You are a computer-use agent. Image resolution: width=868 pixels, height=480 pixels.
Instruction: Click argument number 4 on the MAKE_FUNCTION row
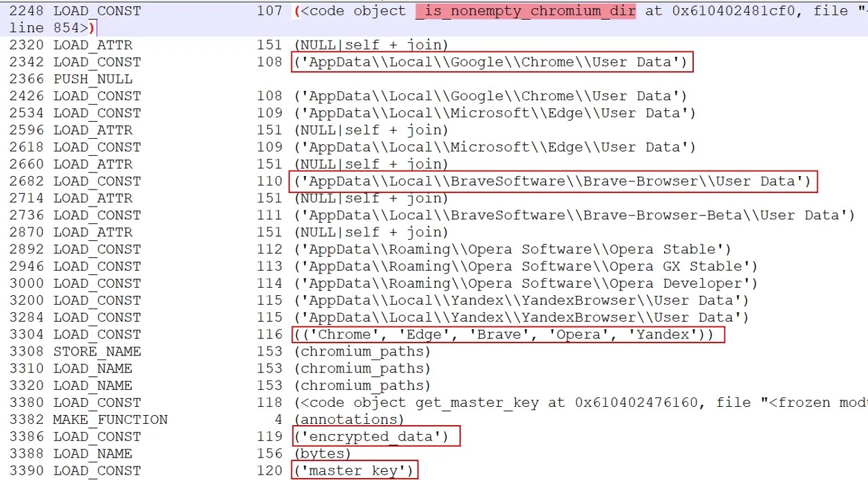click(278, 419)
